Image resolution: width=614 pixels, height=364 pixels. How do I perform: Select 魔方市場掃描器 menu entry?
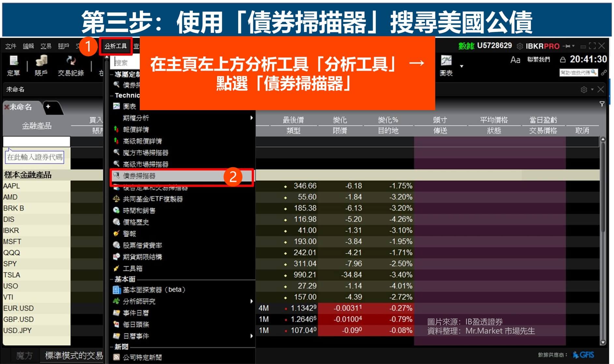145,153
